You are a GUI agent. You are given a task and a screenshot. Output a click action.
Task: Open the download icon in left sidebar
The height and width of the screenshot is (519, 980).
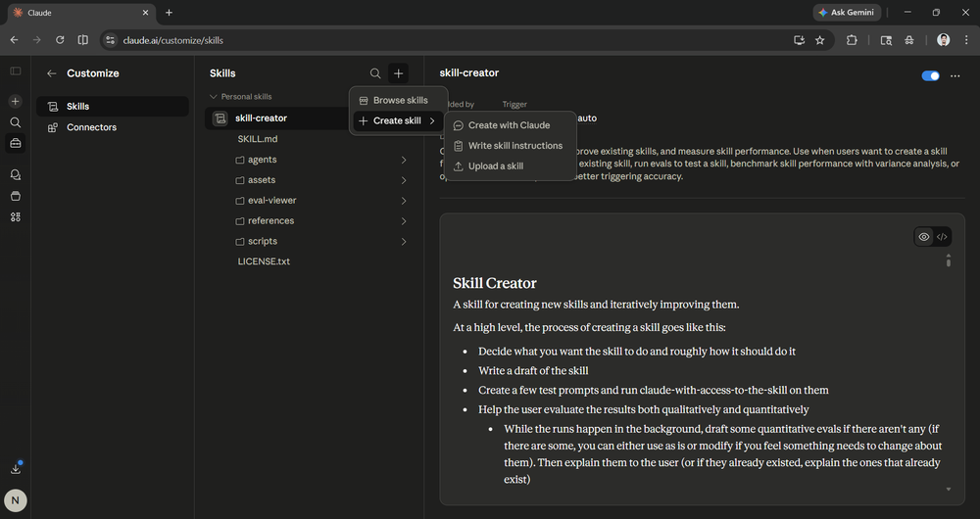pos(16,469)
